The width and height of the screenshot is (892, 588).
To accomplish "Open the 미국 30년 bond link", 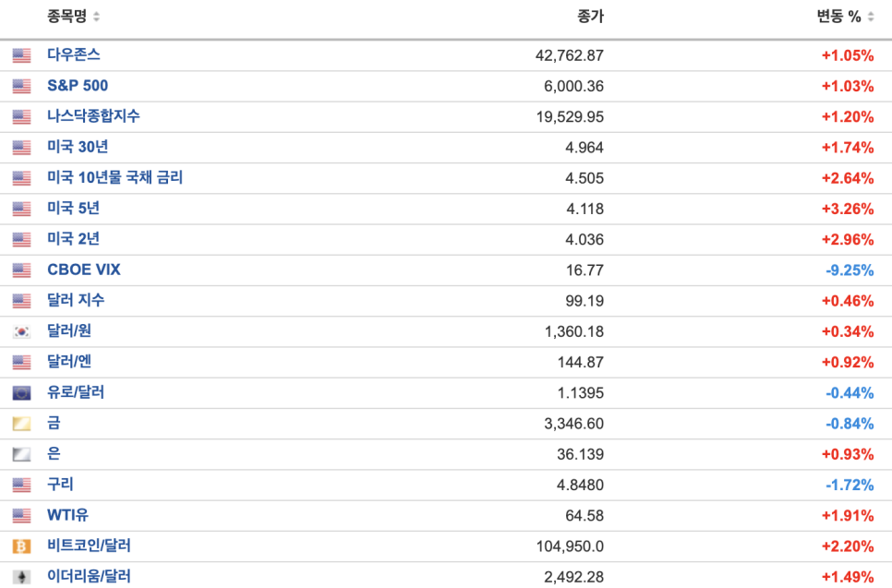I will (x=78, y=147).
